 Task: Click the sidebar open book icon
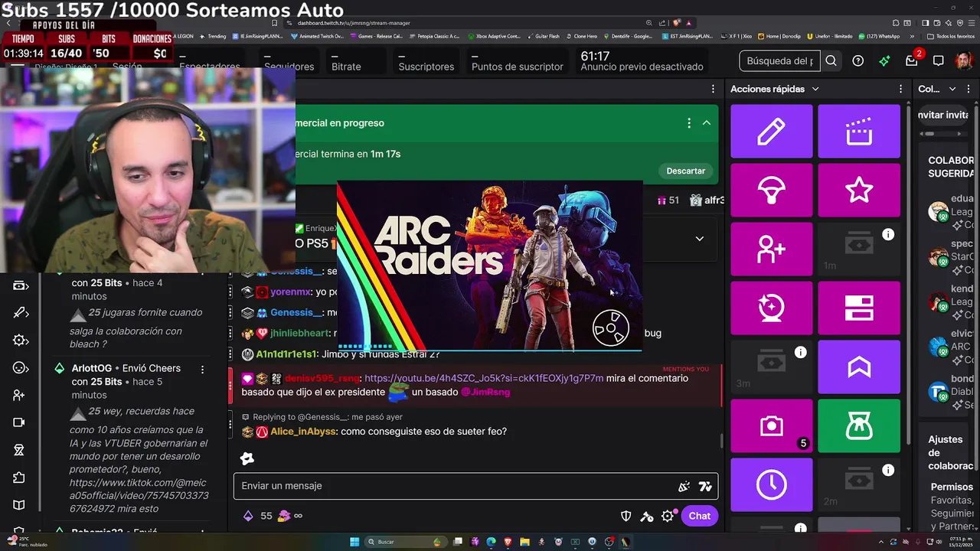[19, 505]
